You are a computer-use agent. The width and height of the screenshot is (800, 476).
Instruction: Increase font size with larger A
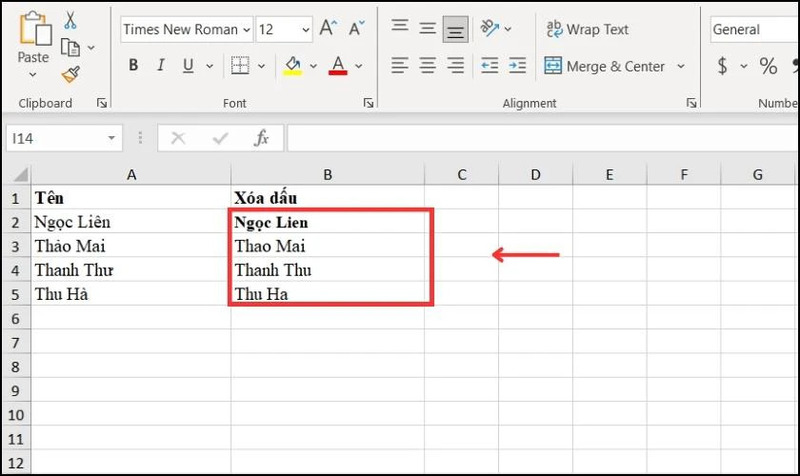click(326, 29)
